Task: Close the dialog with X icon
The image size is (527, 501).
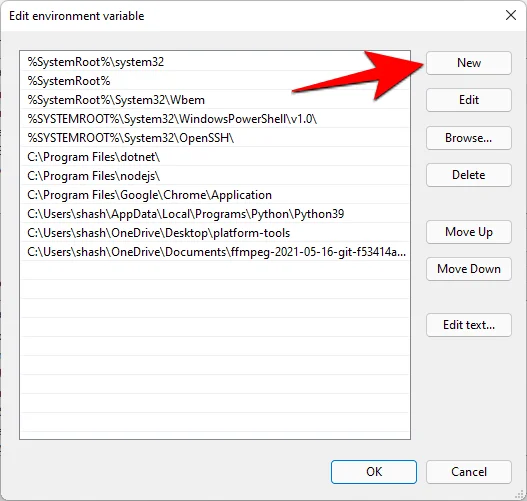Action: coord(511,15)
